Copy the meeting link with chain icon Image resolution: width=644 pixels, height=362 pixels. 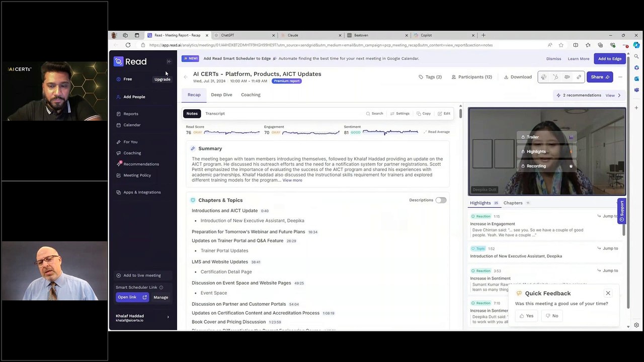click(x=579, y=77)
